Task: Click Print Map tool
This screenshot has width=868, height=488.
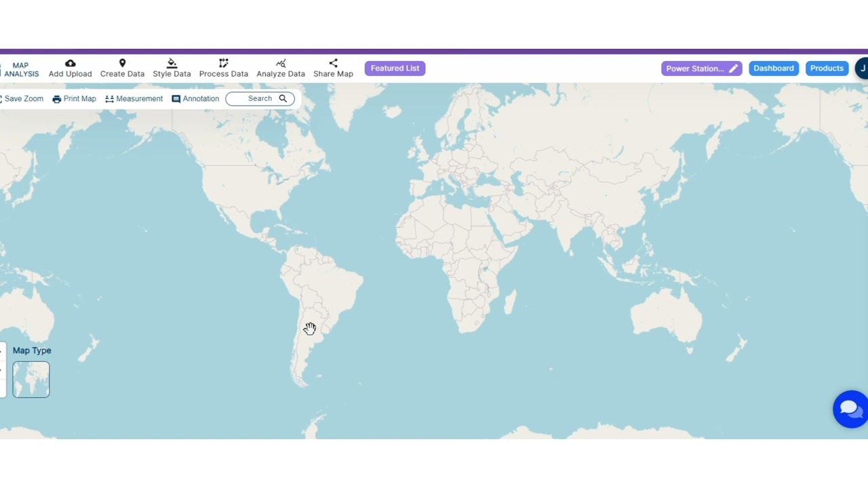Action: click(74, 99)
